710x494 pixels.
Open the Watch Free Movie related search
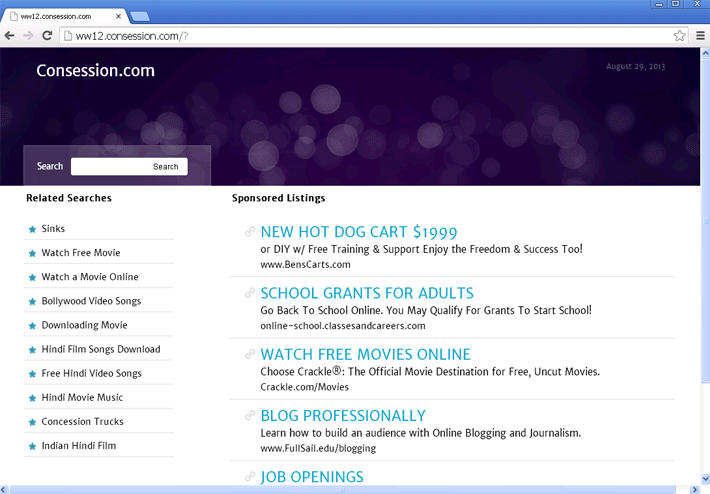coord(80,253)
